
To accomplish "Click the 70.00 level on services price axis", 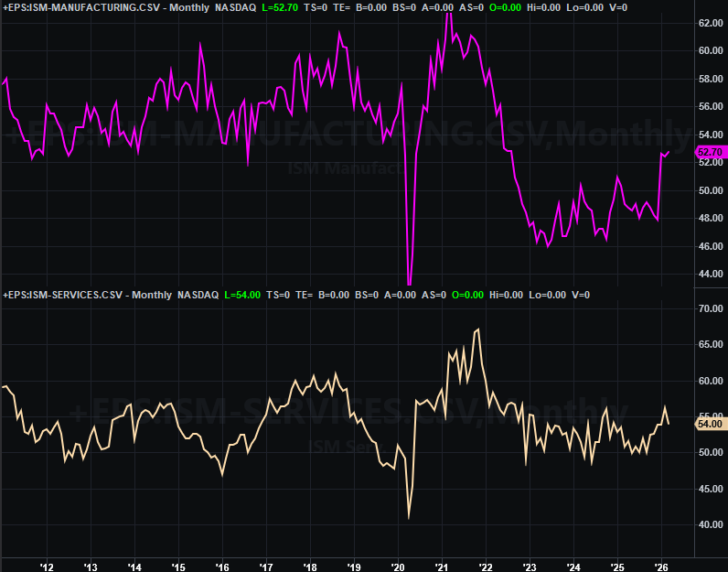I will 710,309.
